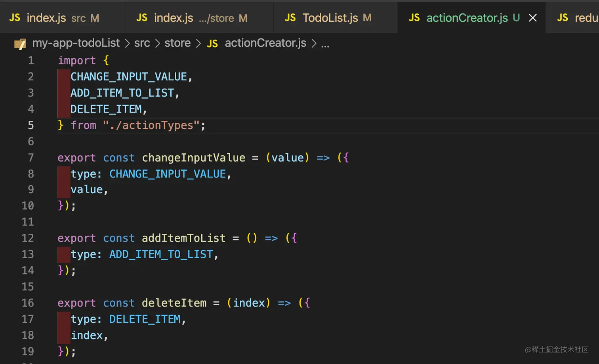This screenshot has width=599, height=364.
Task: Click ADD_ITEM_TO_LIST on line 13
Action: tap(161, 254)
